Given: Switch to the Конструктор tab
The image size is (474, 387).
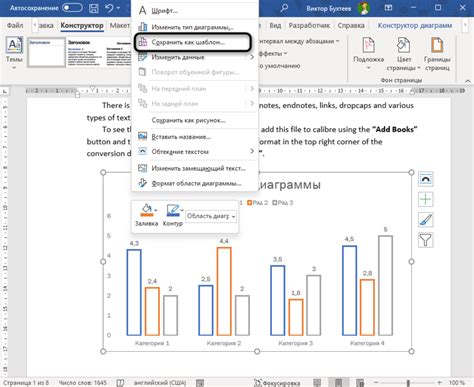Looking at the screenshot, I should click(82, 25).
